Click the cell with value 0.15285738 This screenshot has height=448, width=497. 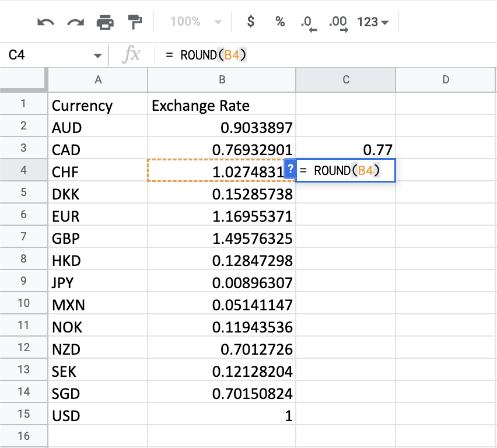click(x=222, y=192)
